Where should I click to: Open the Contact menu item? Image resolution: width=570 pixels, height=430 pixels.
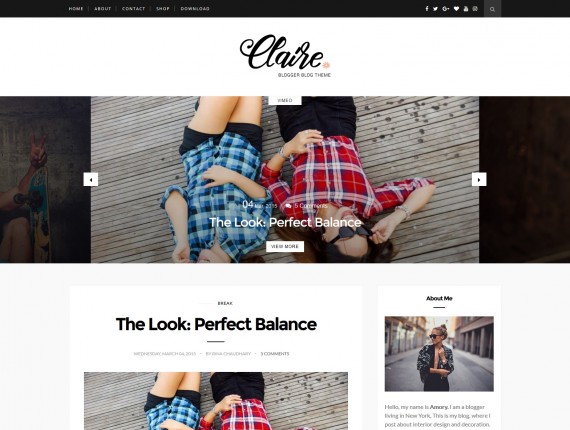(133, 9)
